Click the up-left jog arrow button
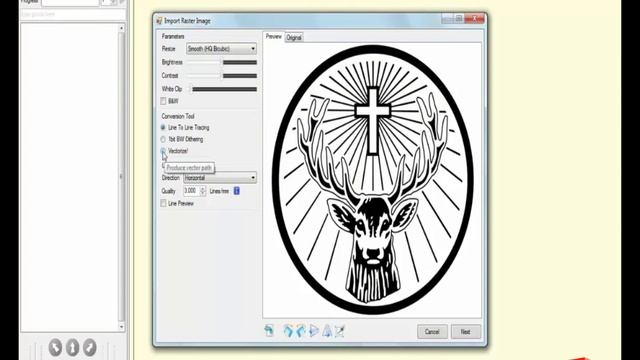This screenshot has width=640, height=360. pyautogui.click(x=55, y=347)
